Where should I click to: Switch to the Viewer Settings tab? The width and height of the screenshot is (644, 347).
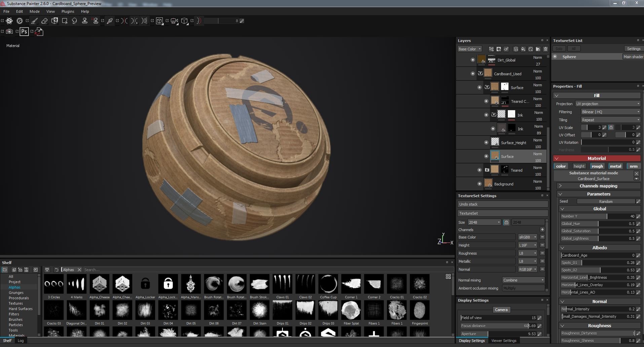click(503, 341)
